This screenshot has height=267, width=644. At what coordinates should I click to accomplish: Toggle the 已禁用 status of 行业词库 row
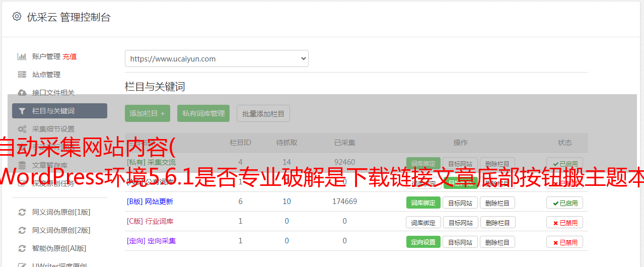564,222
